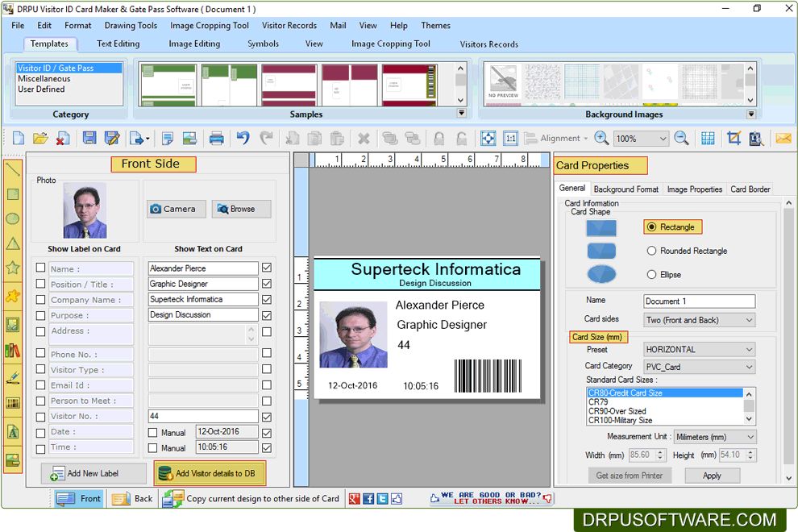Select the barcode tool in sidebar
Screen dimensions: 798x532
tap(13, 404)
